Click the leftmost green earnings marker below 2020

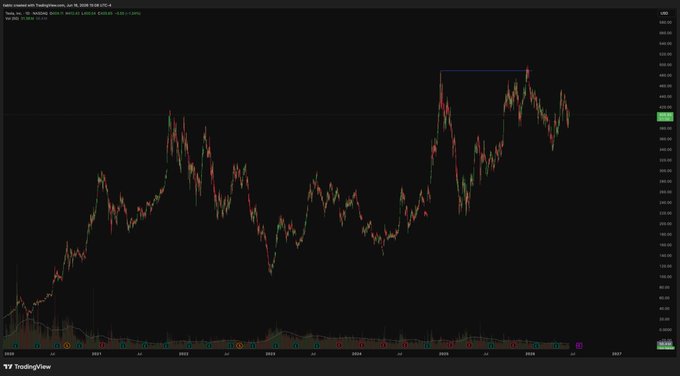[x=16, y=346]
